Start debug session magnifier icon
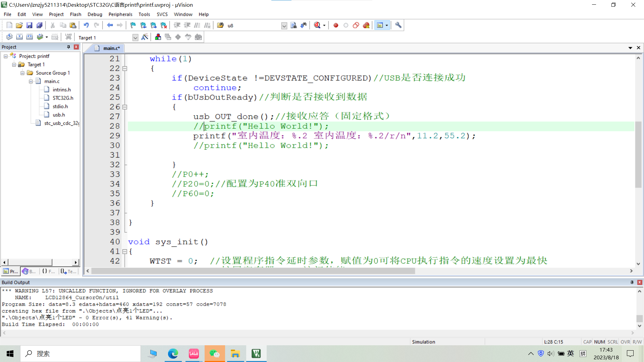 click(x=317, y=25)
